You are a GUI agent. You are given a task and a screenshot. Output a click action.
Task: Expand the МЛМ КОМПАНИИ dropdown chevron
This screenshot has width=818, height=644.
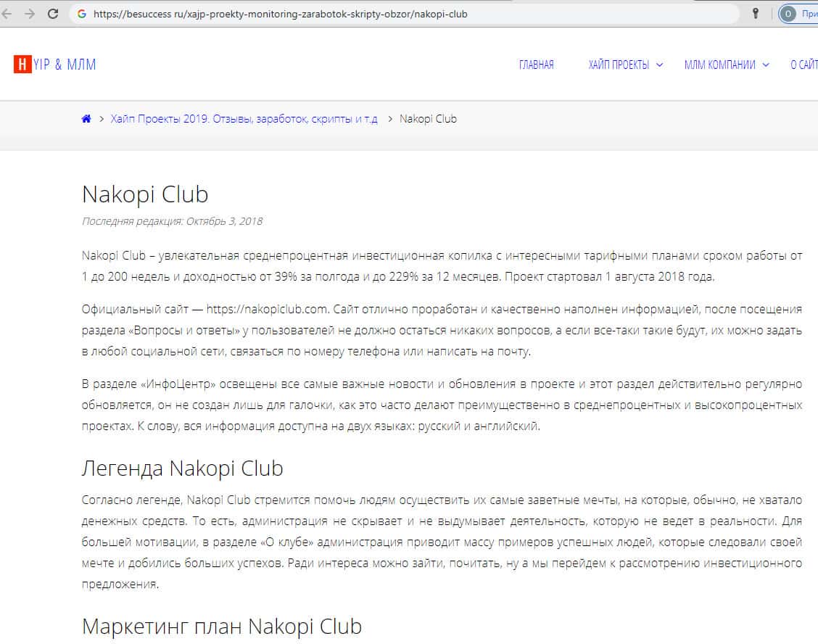click(x=766, y=65)
